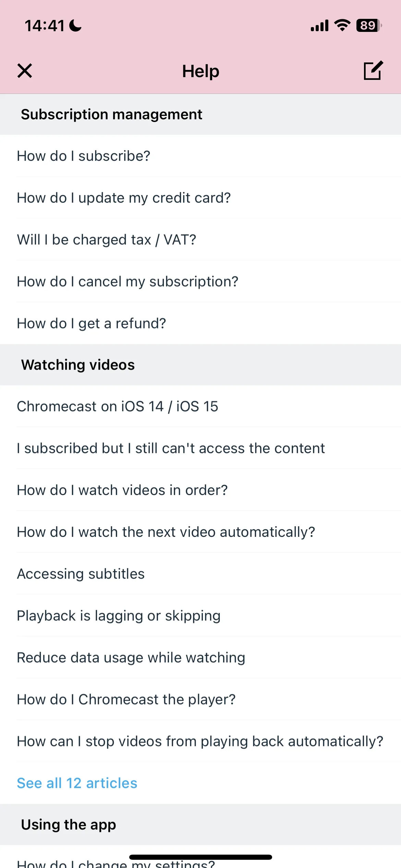Viewport: 401px width, 868px height.
Task: Open 'Playback is lagging or skipping'
Action: (x=200, y=616)
